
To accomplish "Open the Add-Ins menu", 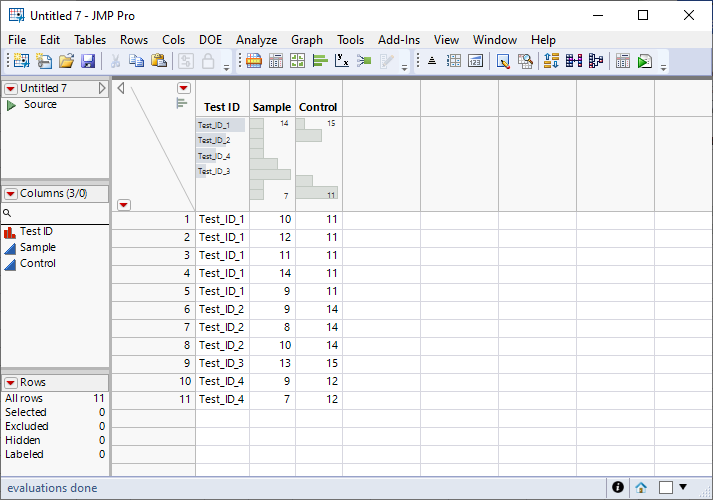I will 399,40.
